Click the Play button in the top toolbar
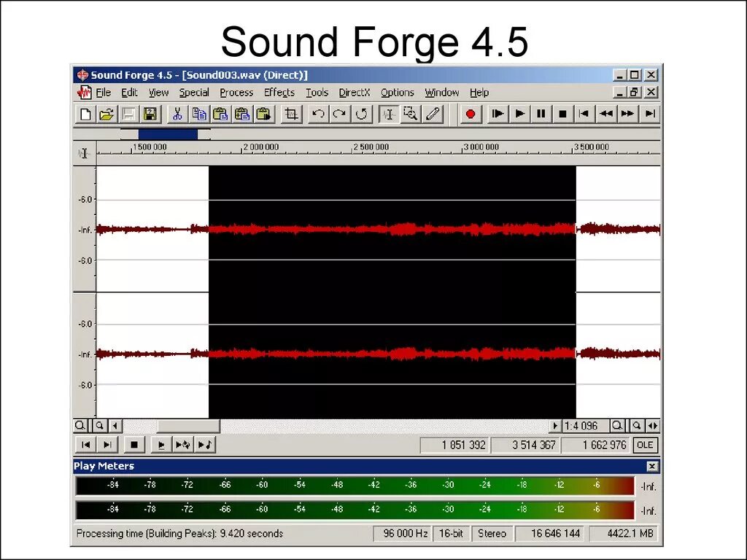The image size is (747, 560). 519,114
